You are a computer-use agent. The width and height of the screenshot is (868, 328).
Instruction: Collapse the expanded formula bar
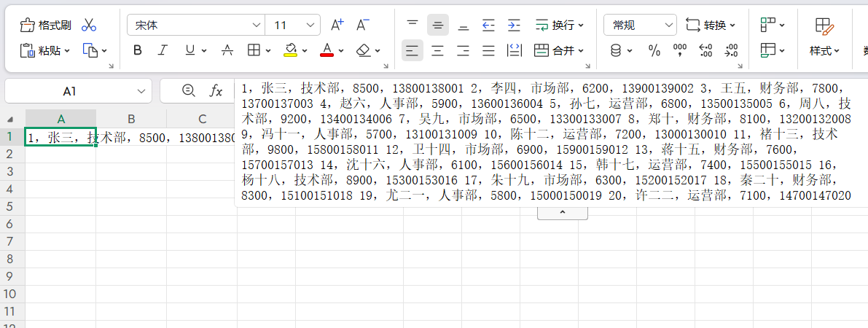click(562, 212)
